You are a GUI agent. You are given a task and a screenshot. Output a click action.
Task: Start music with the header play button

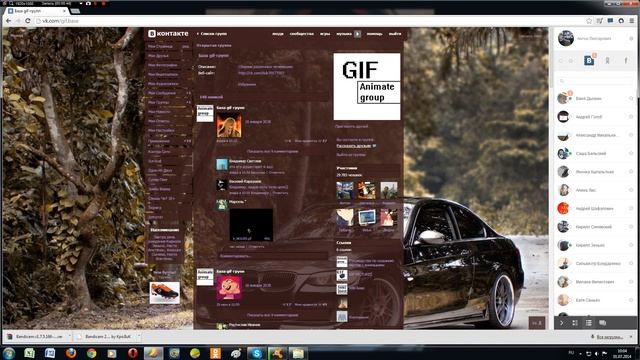[357, 34]
